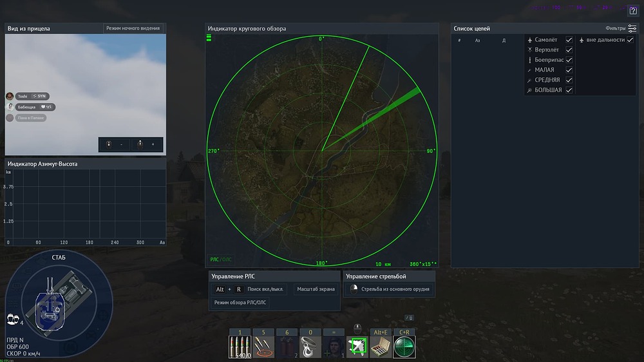Screen dimensions: 644x362
Task: Click Режим обзора РЛС/ОЛС button
Action: point(240,303)
